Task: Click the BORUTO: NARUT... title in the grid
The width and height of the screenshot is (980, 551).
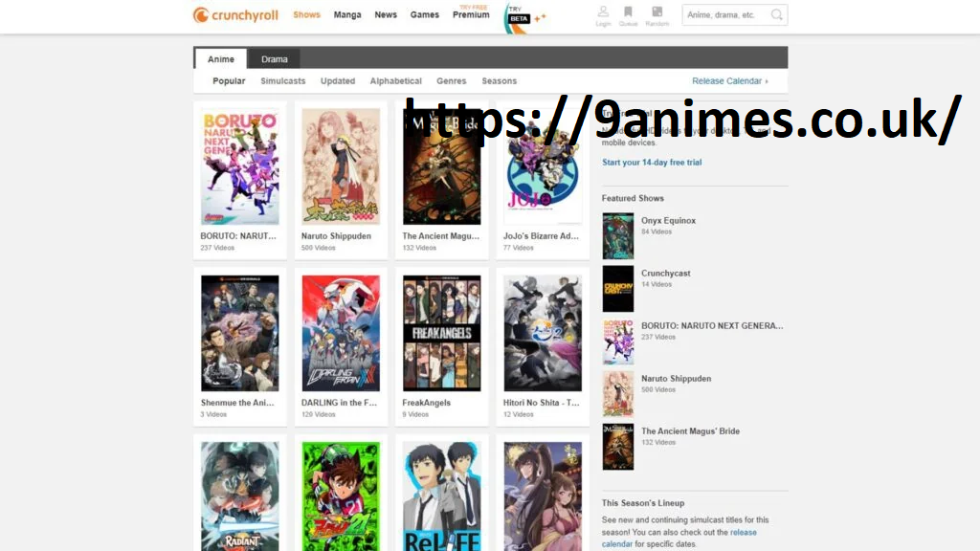Action: (238, 236)
